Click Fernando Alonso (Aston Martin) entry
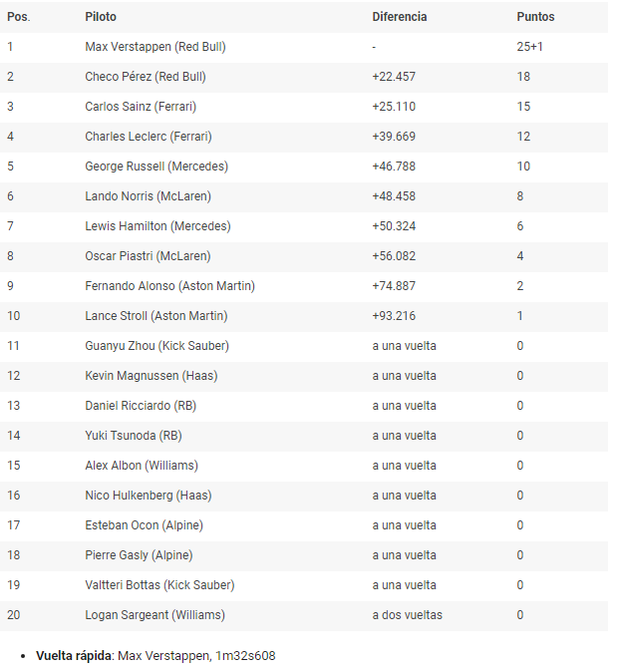The height and width of the screenshot is (672, 619). click(169, 286)
